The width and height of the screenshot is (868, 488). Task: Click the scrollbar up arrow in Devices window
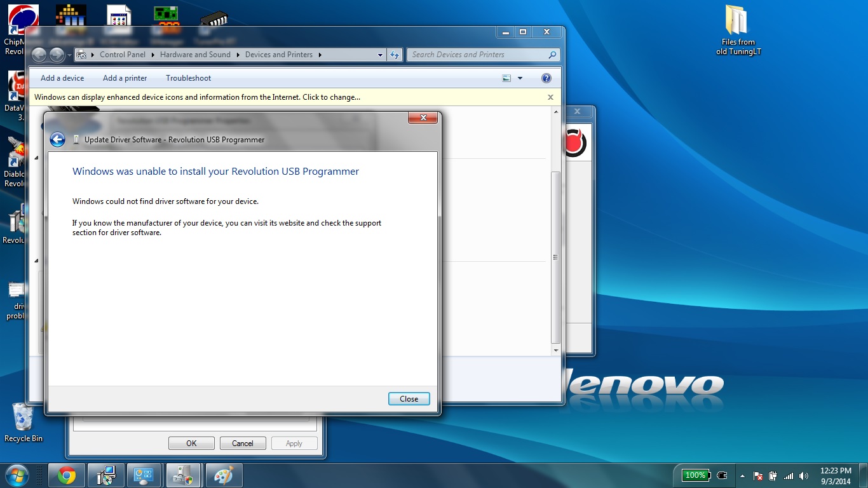pyautogui.click(x=555, y=112)
